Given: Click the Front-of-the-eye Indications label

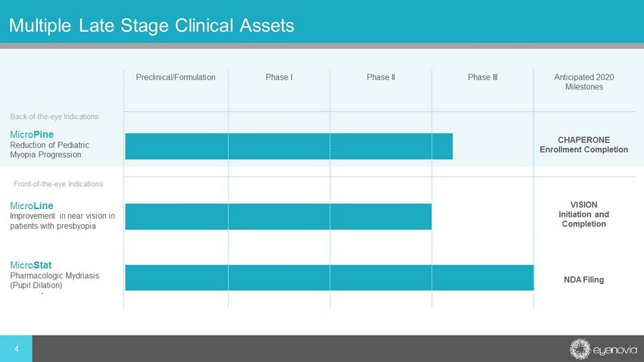Looking at the screenshot, I should click(58, 183).
